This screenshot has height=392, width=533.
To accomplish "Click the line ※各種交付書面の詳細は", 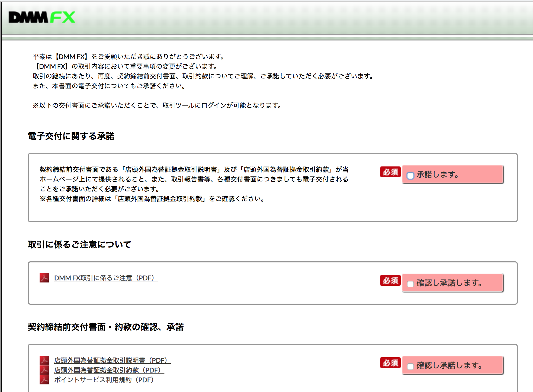I will tap(152, 199).
